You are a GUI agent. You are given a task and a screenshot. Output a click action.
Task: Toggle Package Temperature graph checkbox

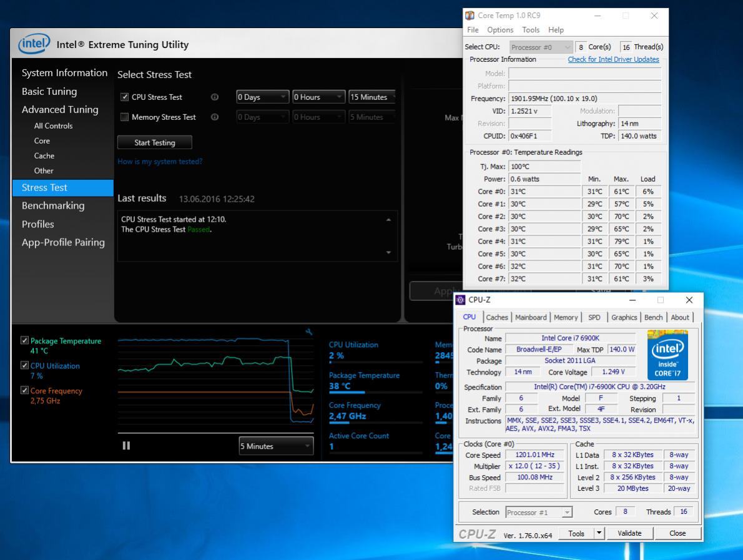[x=24, y=341]
